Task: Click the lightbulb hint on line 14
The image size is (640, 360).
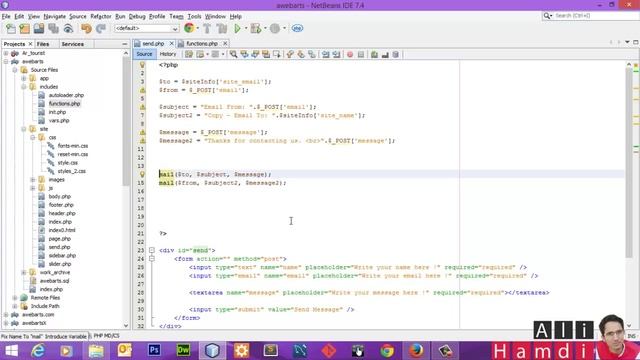Action: [x=142, y=174]
